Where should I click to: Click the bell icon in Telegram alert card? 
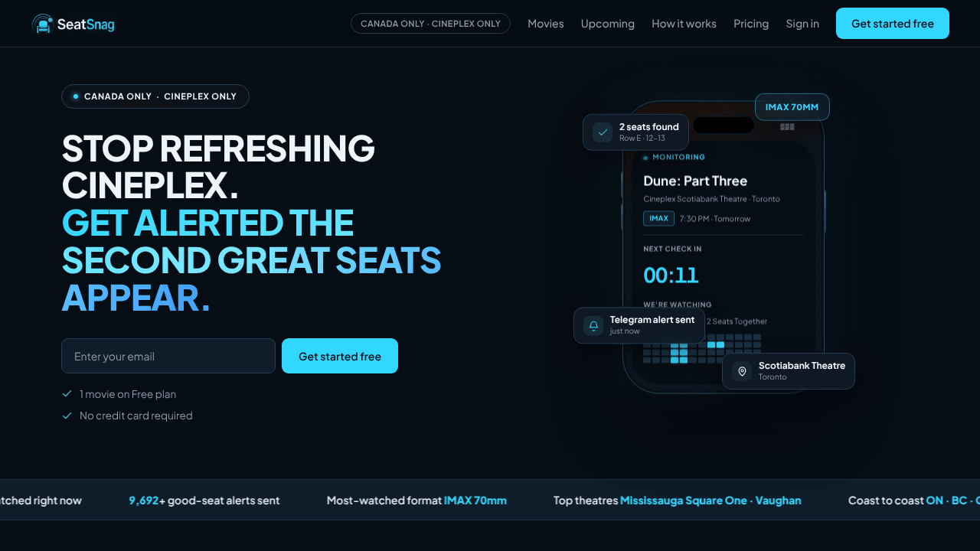(x=593, y=325)
